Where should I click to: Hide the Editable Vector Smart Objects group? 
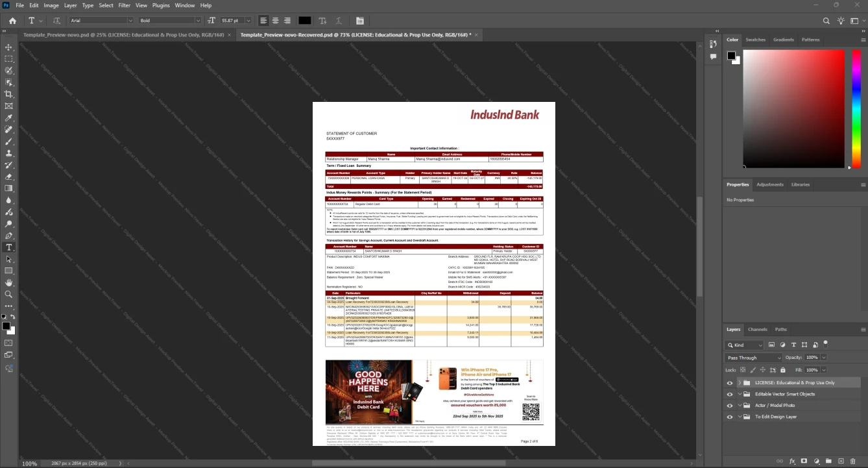click(x=730, y=394)
